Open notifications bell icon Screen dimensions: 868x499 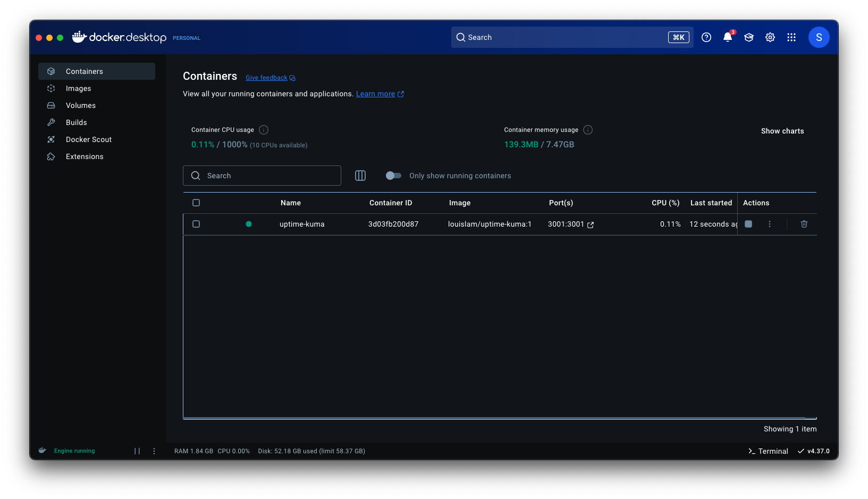tap(728, 37)
